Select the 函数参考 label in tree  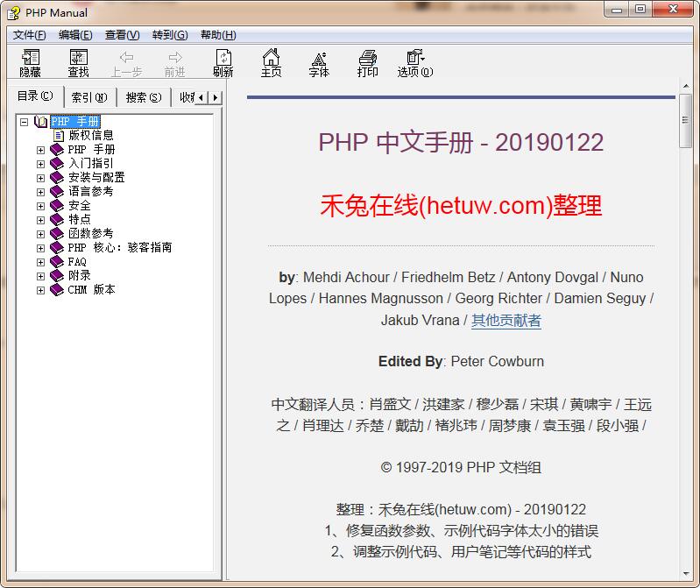coord(91,233)
